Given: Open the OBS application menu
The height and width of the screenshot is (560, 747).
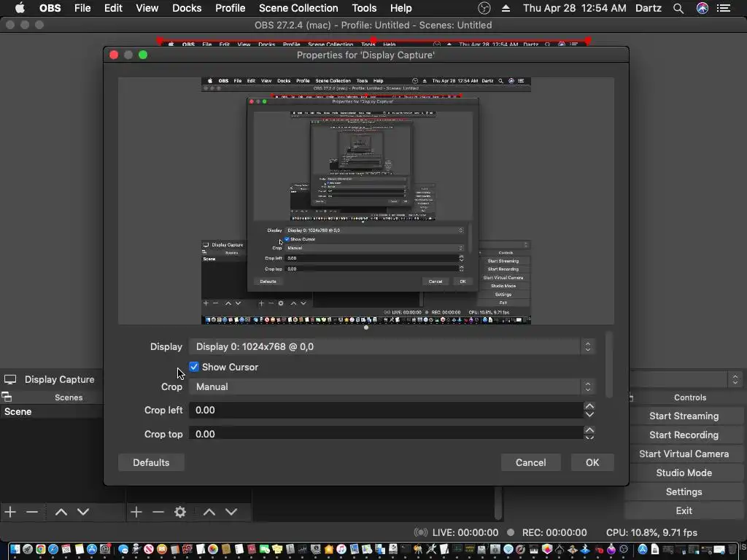Looking at the screenshot, I should 50,8.
